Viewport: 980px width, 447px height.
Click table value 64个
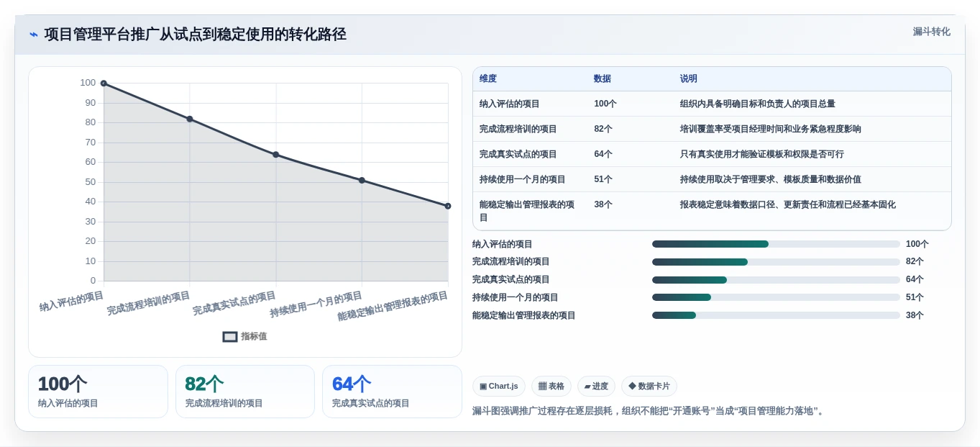(603, 154)
